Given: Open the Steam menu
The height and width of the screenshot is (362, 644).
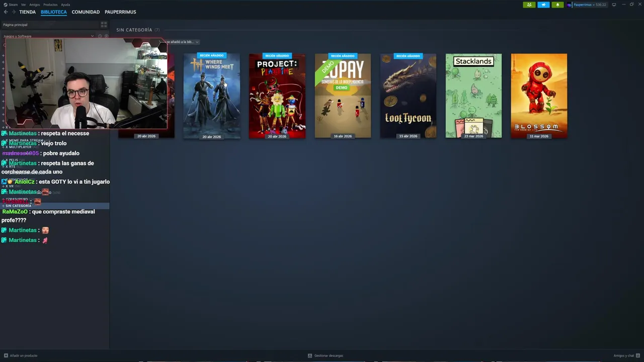Looking at the screenshot, I should pos(11,5).
